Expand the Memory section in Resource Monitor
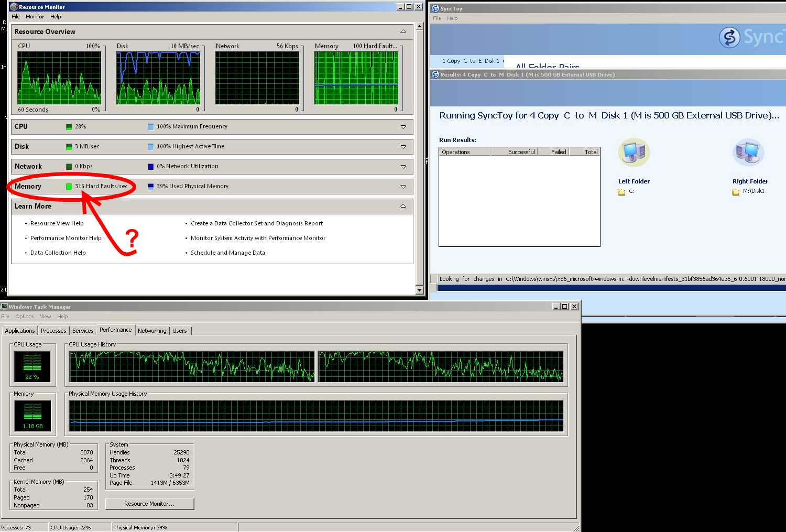The width and height of the screenshot is (786, 532). [403, 187]
